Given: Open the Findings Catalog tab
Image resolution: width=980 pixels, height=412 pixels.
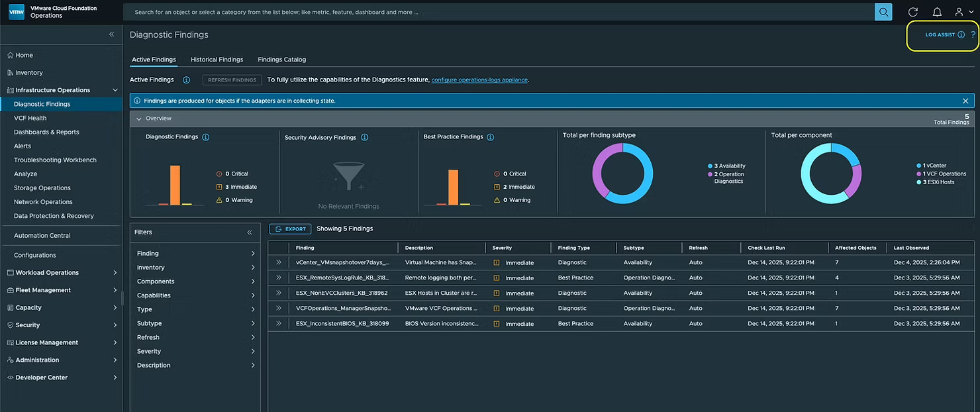Looking at the screenshot, I should click(281, 60).
